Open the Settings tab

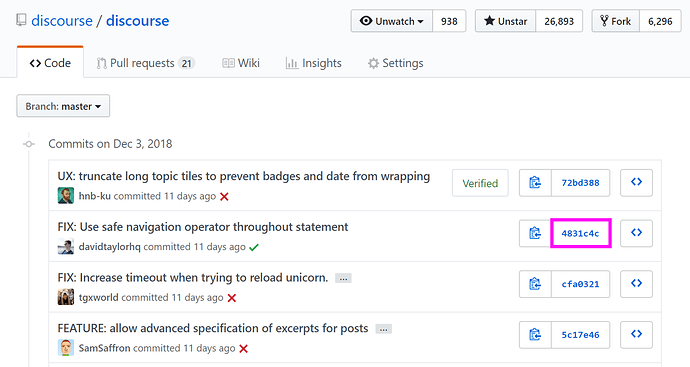(396, 63)
